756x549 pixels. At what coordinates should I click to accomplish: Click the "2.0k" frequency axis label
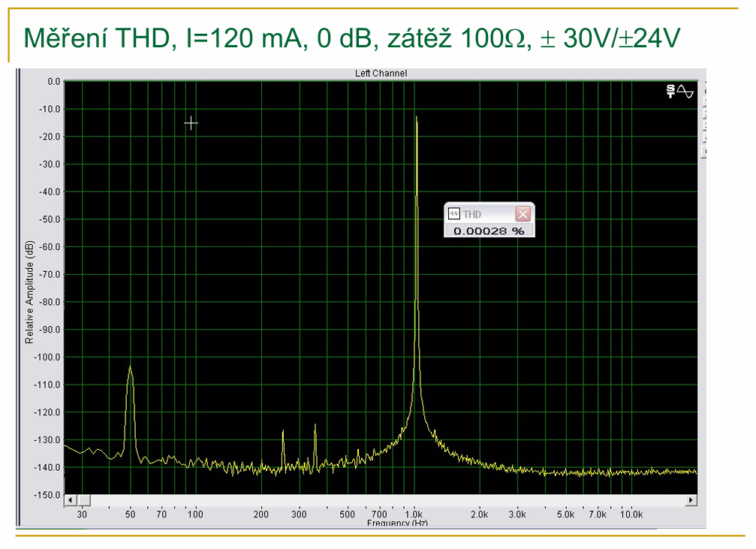pyautogui.click(x=479, y=514)
